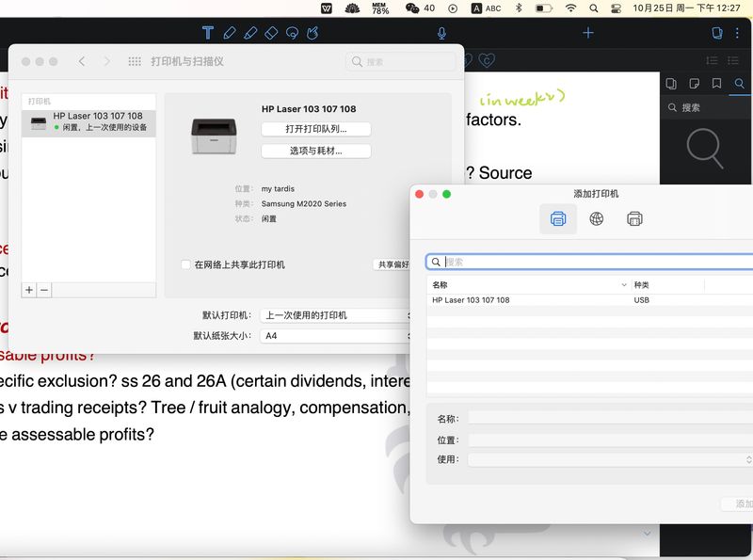Select the Pen tool in the notes toolbar
This screenshot has width=753, height=560.
[230, 33]
